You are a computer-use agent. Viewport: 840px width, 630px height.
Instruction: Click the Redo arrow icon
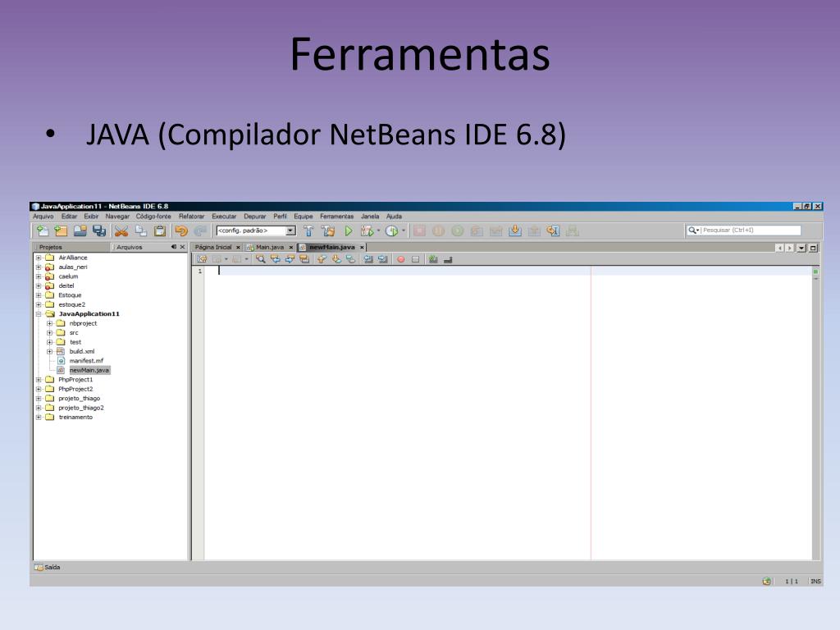[x=200, y=231]
